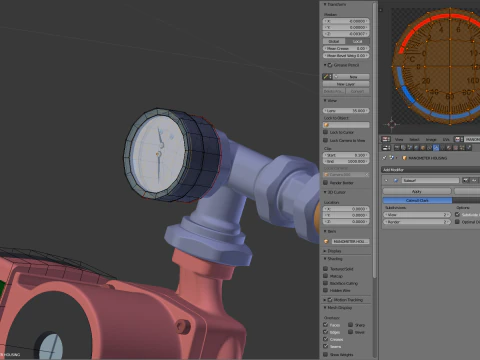Open the Material properties tab icon

449,148
